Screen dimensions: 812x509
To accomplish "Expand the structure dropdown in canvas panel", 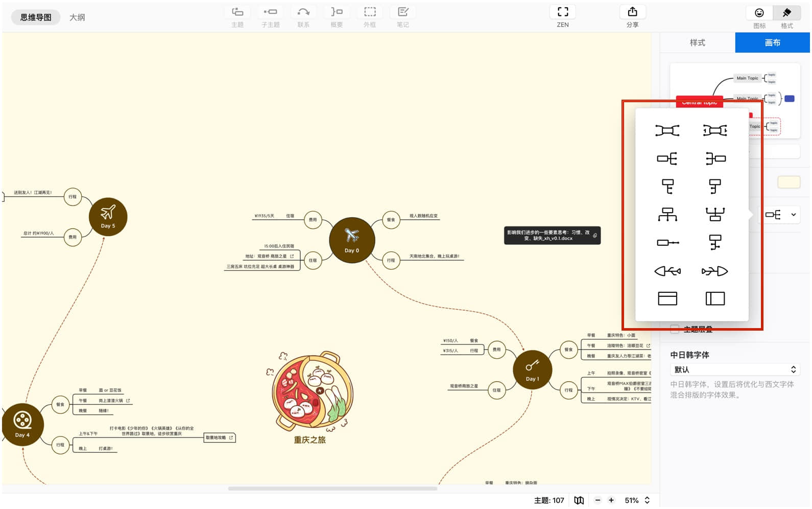I will point(781,215).
